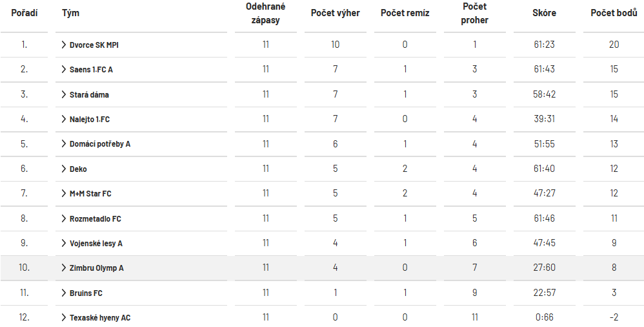The width and height of the screenshot is (644, 327).
Task: Click the Pořadí column header
Action: pyautogui.click(x=25, y=14)
